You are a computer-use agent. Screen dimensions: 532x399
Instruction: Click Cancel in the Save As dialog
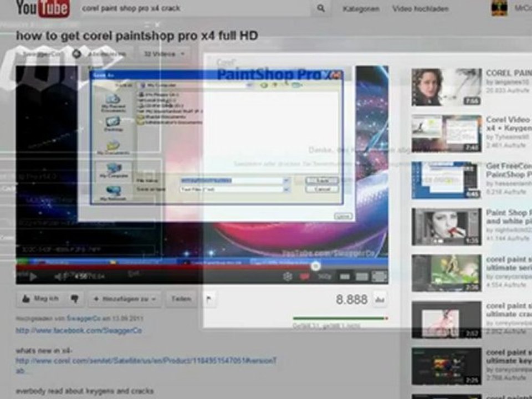321,190
